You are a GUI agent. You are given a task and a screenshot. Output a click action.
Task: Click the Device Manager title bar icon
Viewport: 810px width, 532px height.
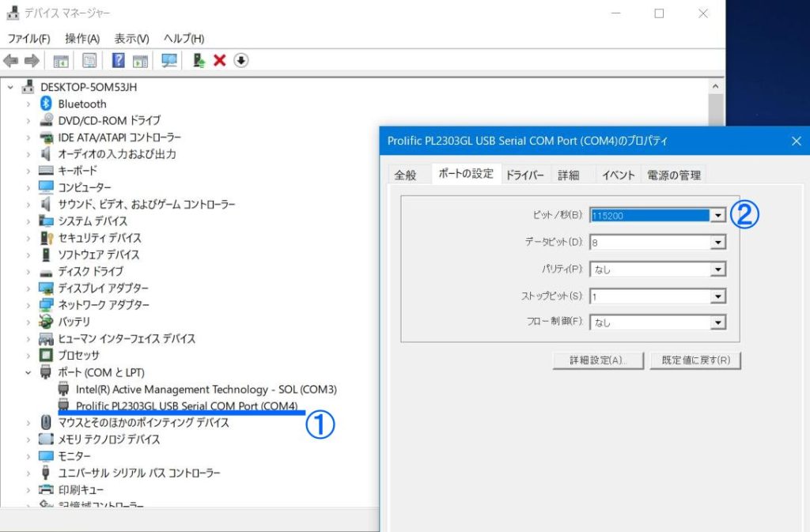click(13, 13)
